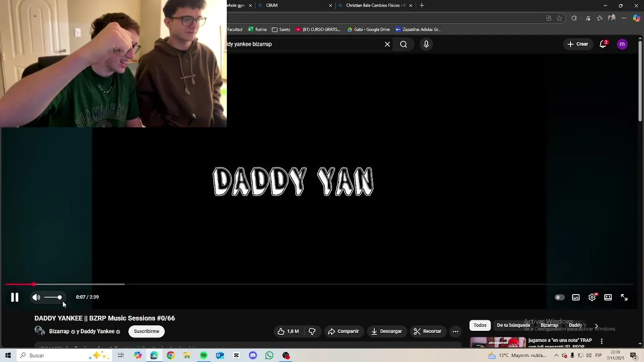Open options for the suggested 'jugamos a' video

602,341
